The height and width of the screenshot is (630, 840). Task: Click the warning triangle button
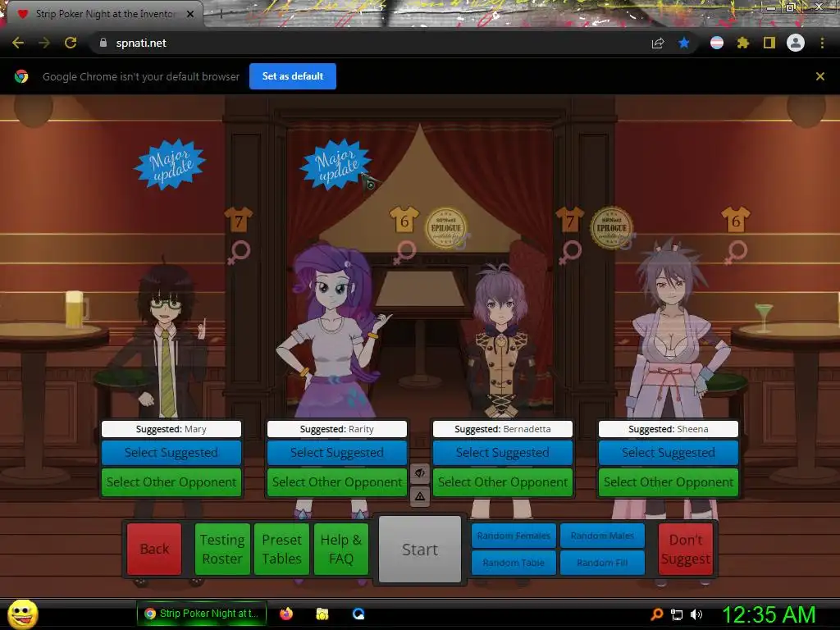pyautogui.click(x=420, y=496)
